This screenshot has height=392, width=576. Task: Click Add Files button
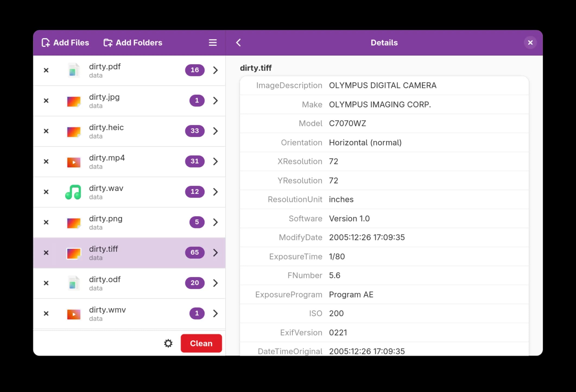tap(65, 43)
